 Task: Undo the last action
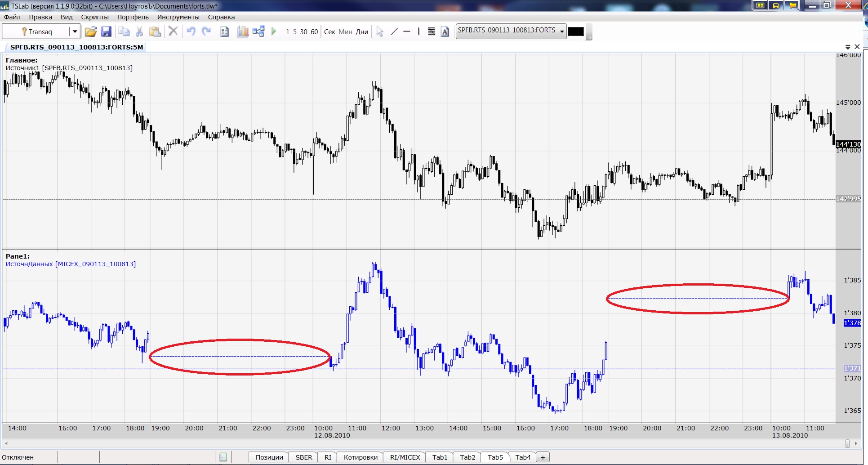pos(191,31)
